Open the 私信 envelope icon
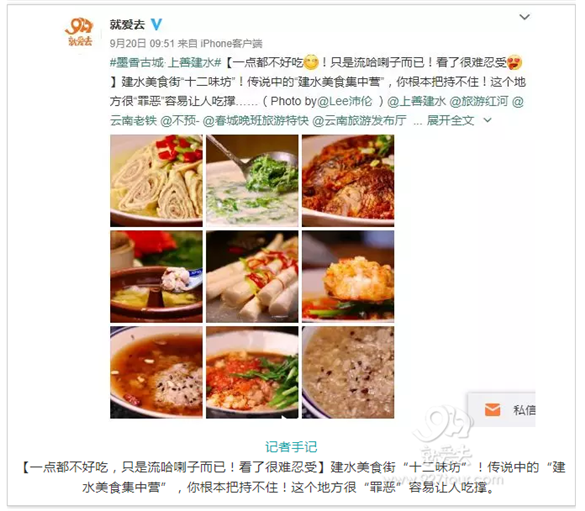This screenshot has width=585, height=511. [x=492, y=410]
